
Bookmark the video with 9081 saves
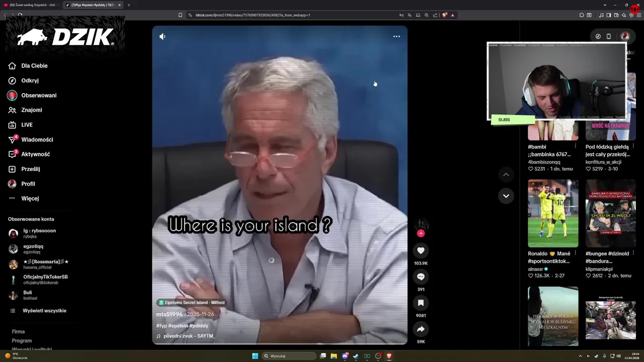(421, 303)
